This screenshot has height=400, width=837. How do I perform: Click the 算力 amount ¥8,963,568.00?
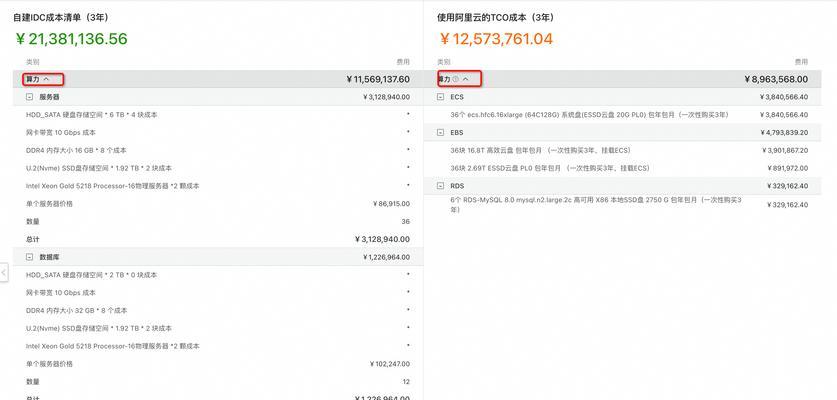[x=776, y=79]
